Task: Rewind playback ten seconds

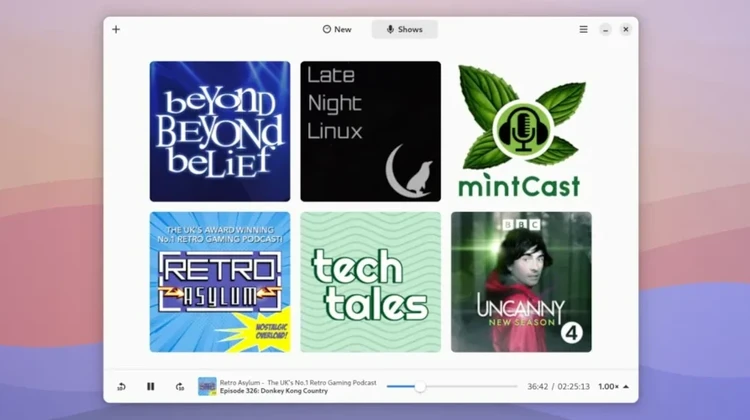Action: 121,387
